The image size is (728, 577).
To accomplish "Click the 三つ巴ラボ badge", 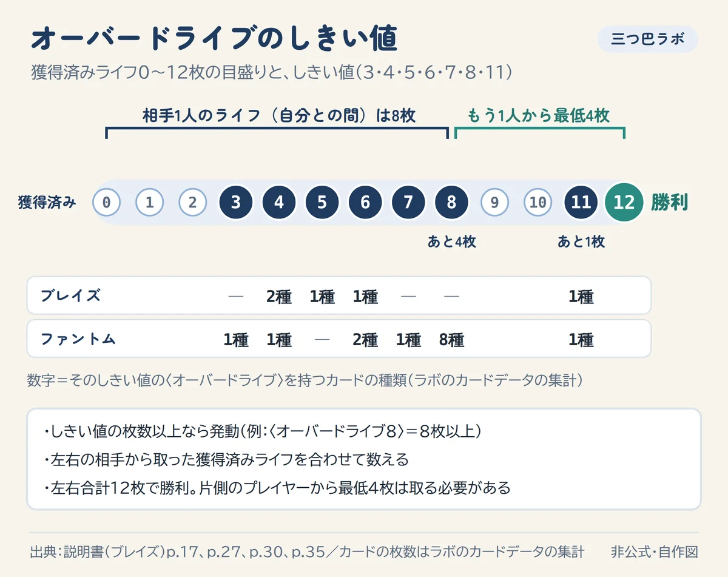I will point(647,39).
